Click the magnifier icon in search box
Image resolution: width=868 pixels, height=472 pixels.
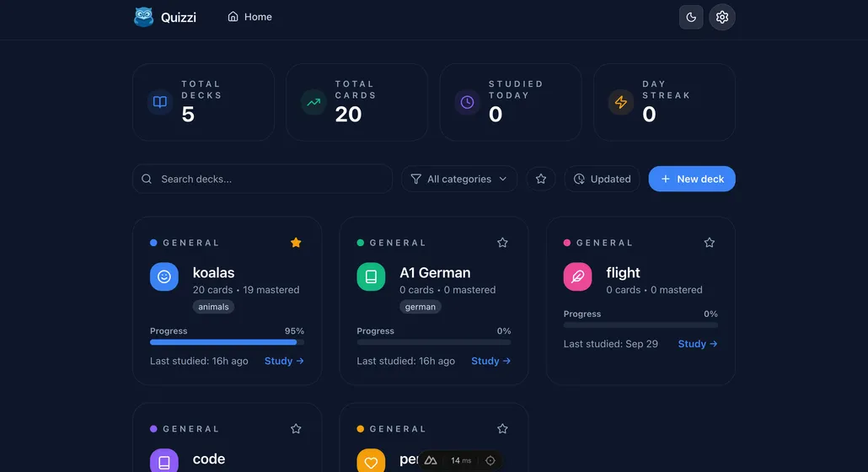point(147,179)
